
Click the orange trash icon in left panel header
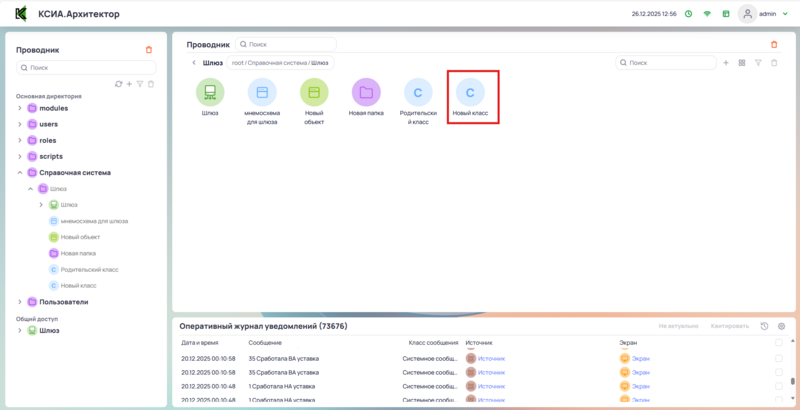click(149, 49)
